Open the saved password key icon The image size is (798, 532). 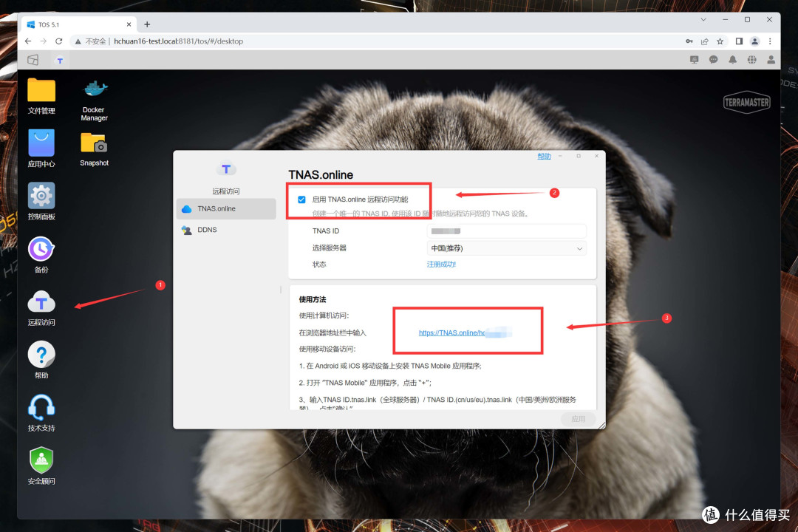(689, 41)
